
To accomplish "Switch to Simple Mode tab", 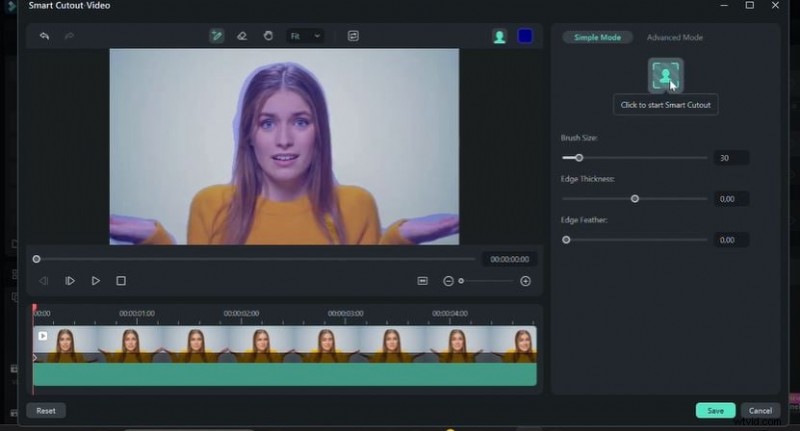I will pos(597,37).
